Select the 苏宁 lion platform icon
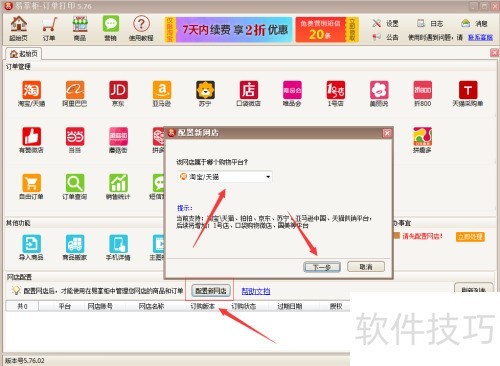Viewport: 500px width, 366px height. coord(205,94)
